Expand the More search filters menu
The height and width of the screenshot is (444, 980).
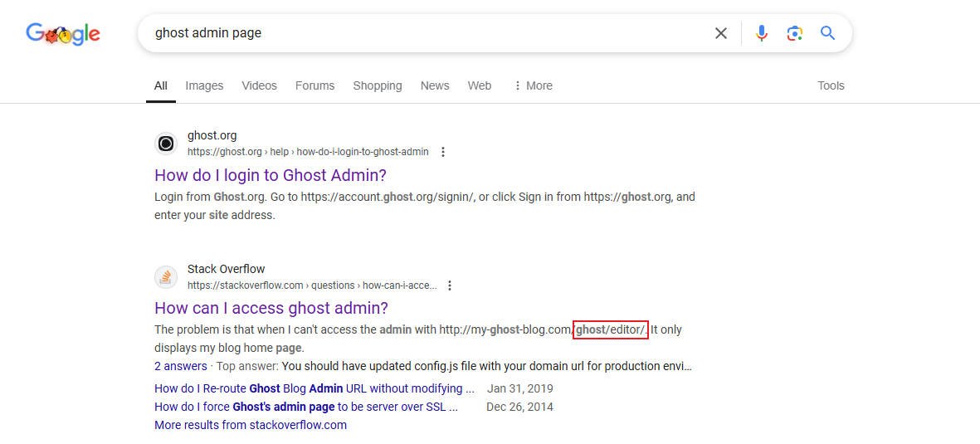tap(533, 85)
